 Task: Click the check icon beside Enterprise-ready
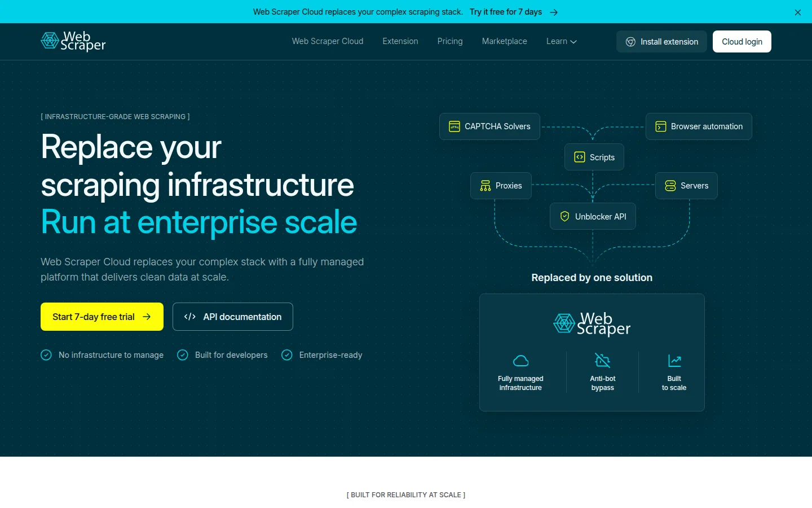(x=287, y=355)
